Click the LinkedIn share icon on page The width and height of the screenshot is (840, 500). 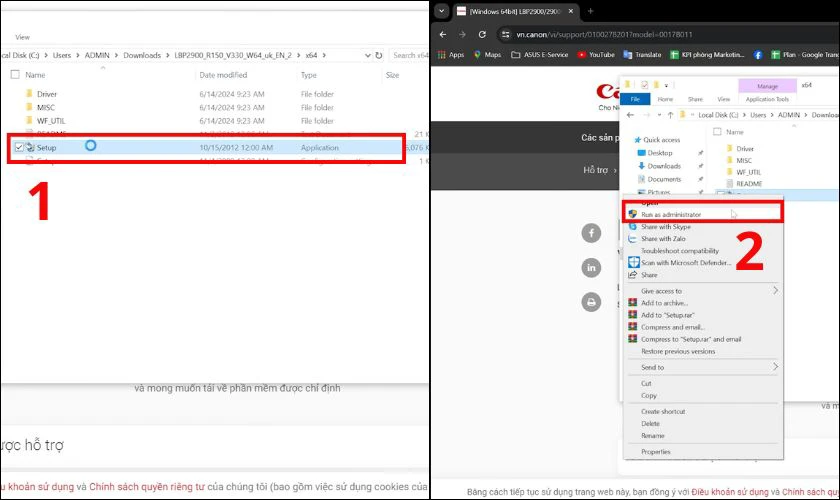click(x=591, y=267)
